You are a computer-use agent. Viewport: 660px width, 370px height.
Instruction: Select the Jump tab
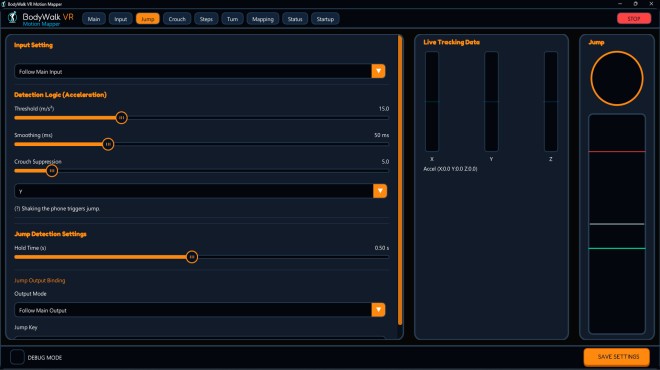tap(147, 19)
